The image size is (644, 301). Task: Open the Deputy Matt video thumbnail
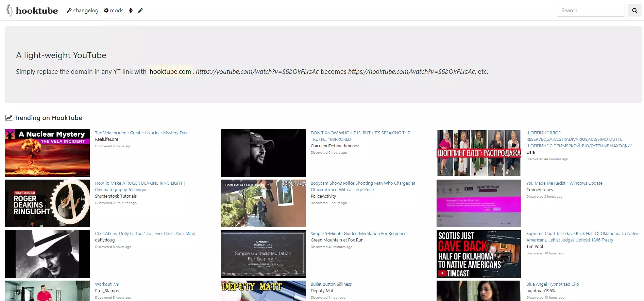(x=263, y=291)
